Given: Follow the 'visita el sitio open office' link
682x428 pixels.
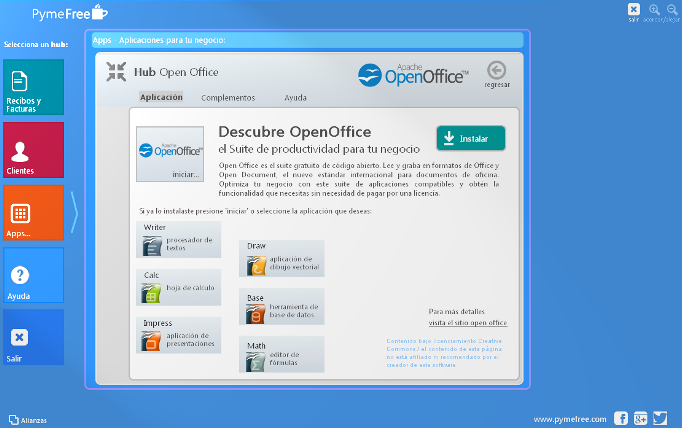Looking at the screenshot, I should tap(468, 323).
